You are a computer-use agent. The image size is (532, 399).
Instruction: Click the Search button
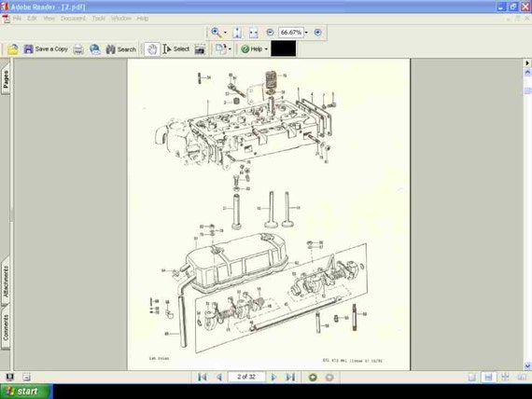point(120,49)
